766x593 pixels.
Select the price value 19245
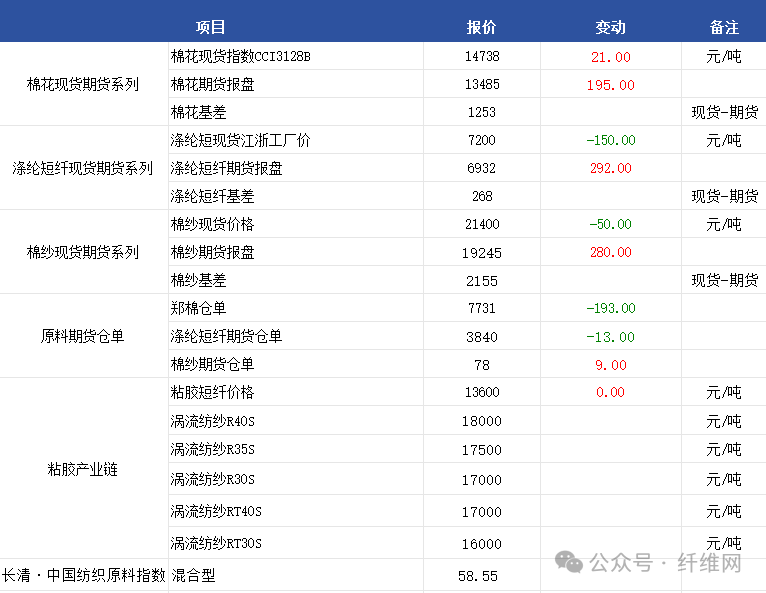click(482, 253)
